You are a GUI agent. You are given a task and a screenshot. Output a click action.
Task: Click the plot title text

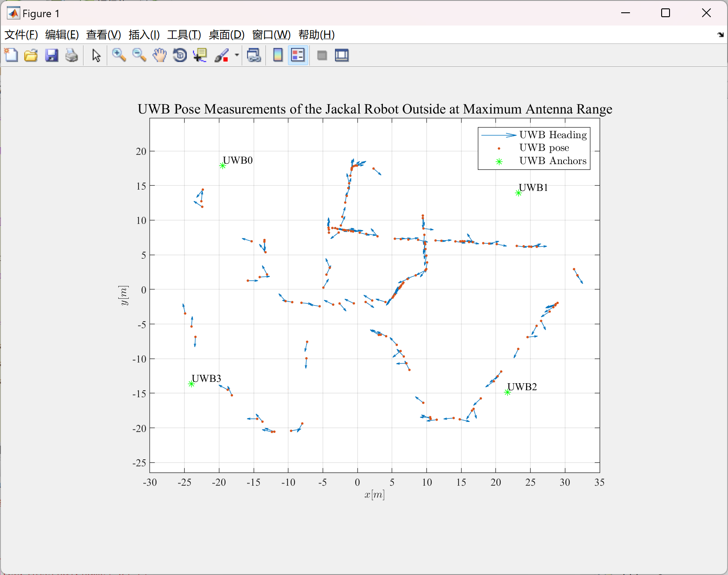point(375,109)
